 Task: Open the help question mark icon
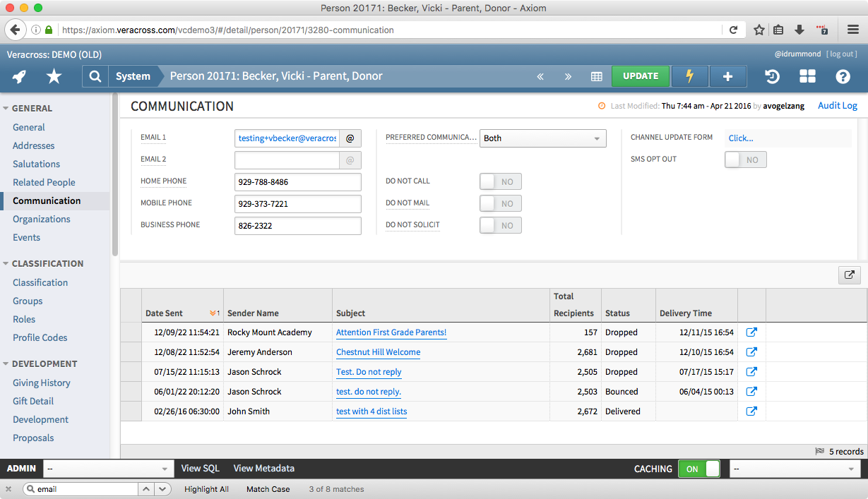[843, 76]
